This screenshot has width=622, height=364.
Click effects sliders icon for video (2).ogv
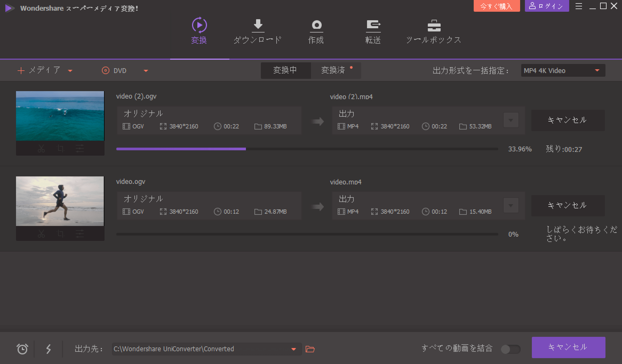[x=80, y=148]
